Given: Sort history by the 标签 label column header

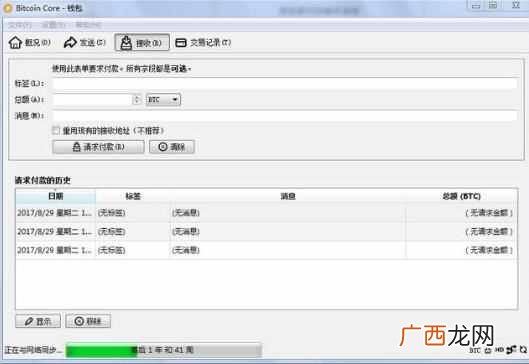Looking at the screenshot, I should point(133,196).
